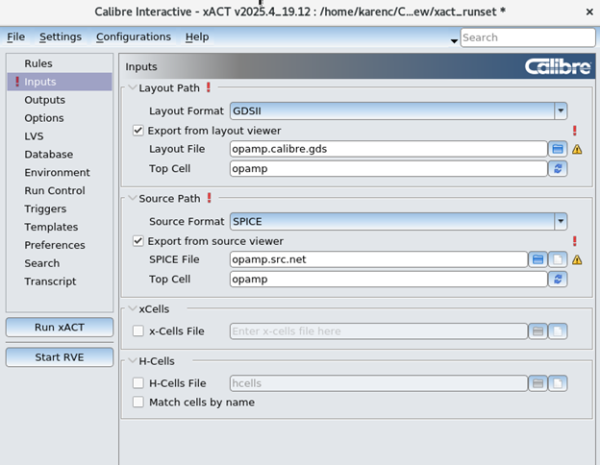The image size is (600, 465).
Task: Enable the H-Cells File checkbox
Action: [138, 383]
